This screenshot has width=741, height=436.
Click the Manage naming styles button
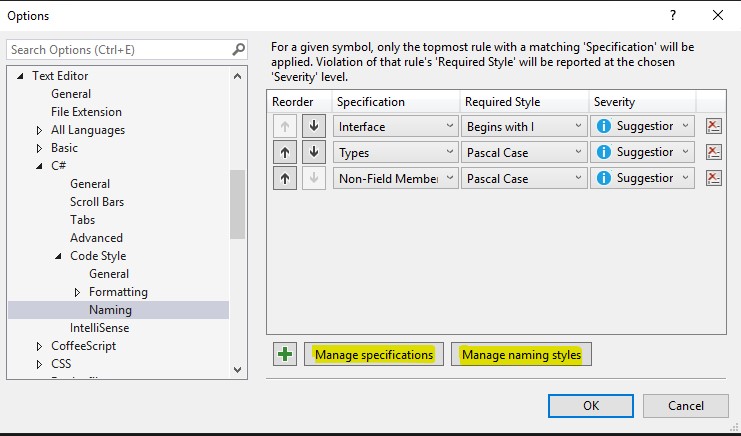coord(521,355)
